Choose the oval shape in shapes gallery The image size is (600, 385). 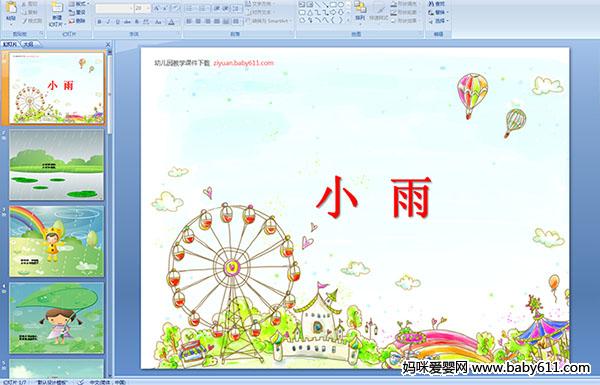342,5
